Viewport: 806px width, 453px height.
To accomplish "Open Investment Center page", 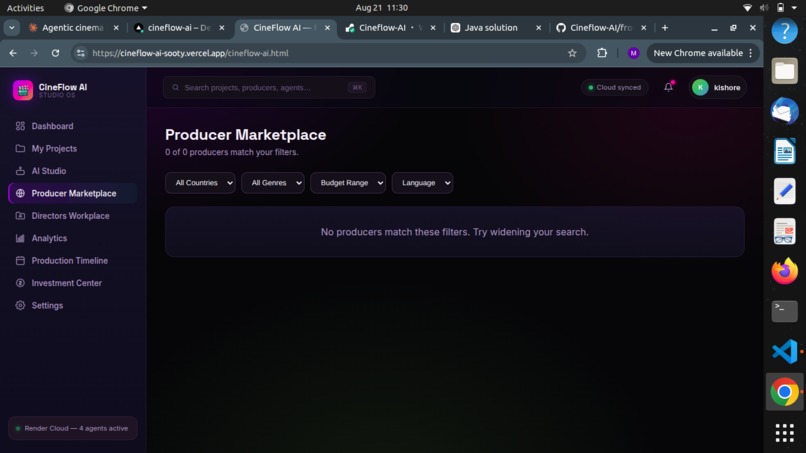I will pyautogui.click(x=72, y=283).
